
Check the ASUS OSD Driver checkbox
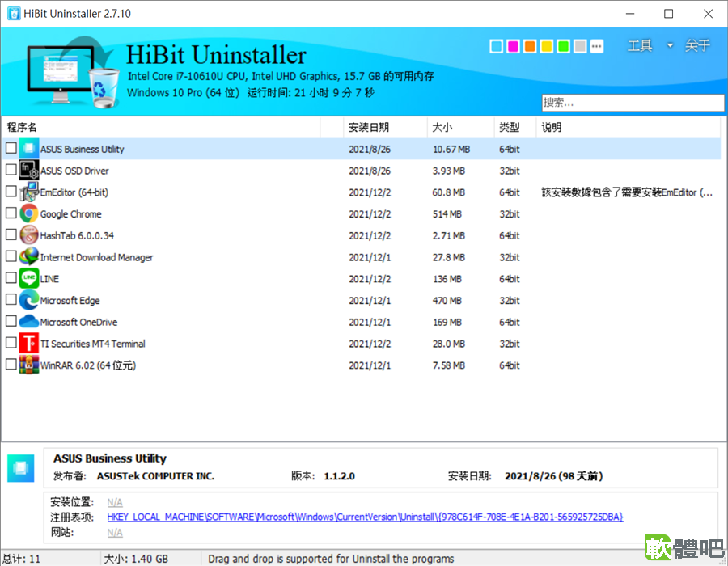tap(11, 170)
